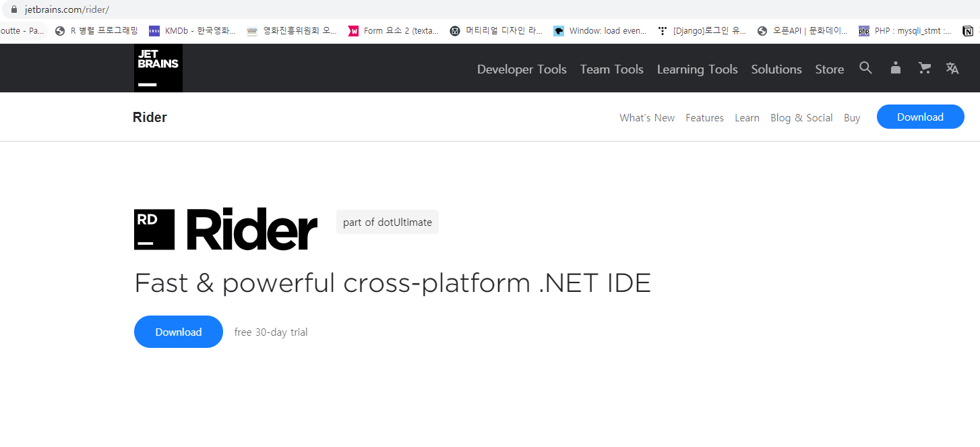Open the 'KMDb - 한국영화' bookmark
This screenshot has height=447, width=980.
[x=193, y=30]
